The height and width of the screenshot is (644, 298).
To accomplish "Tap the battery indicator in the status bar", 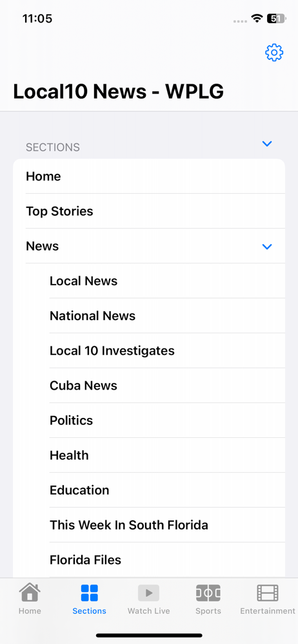I will click(276, 19).
